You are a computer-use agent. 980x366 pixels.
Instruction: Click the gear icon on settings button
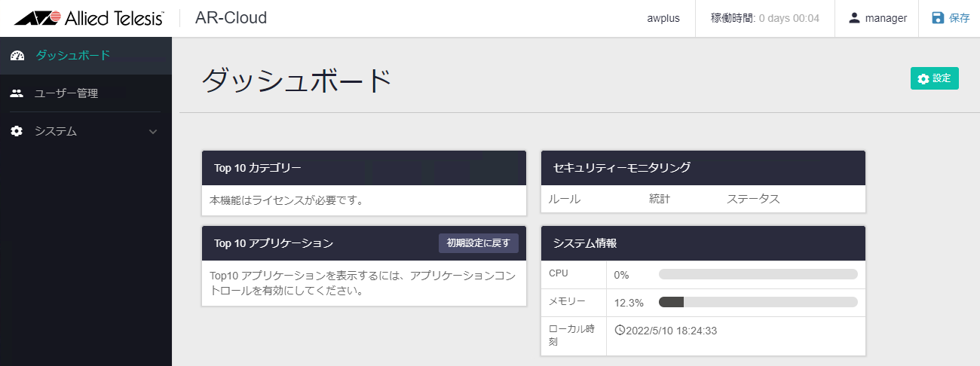pos(923,78)
